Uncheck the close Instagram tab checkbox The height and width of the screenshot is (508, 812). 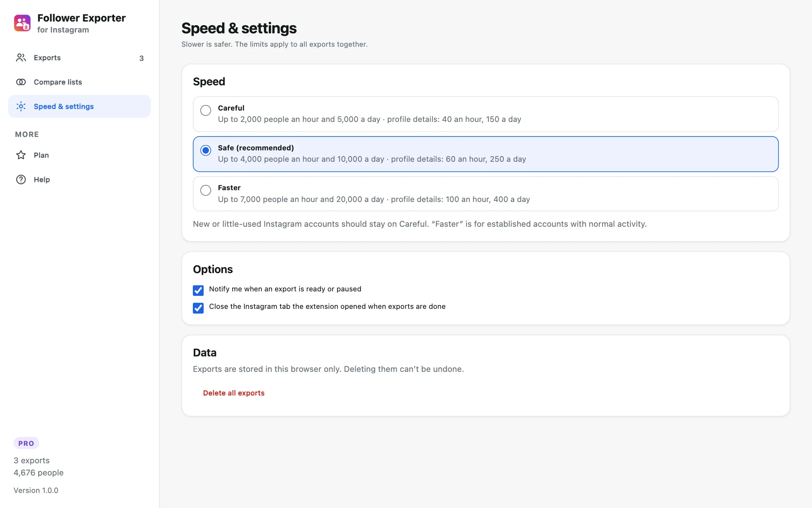[198, 308]
